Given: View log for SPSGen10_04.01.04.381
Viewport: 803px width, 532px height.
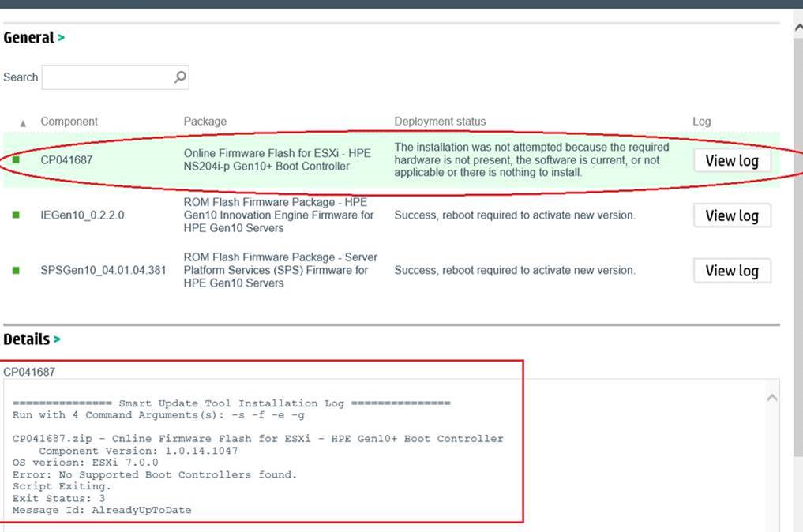Looking at the screenshot, I should click(732, 271).
